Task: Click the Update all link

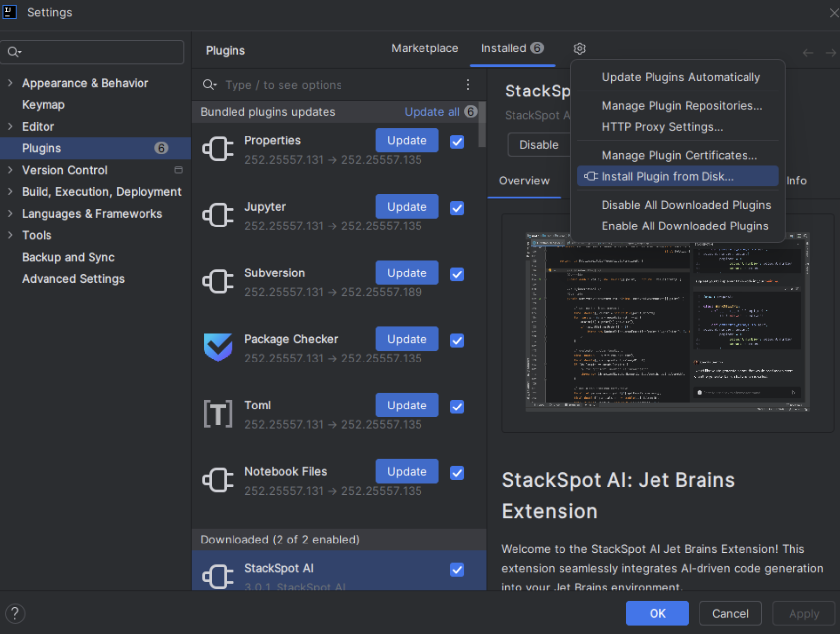Action: click(x=431, y=112)
